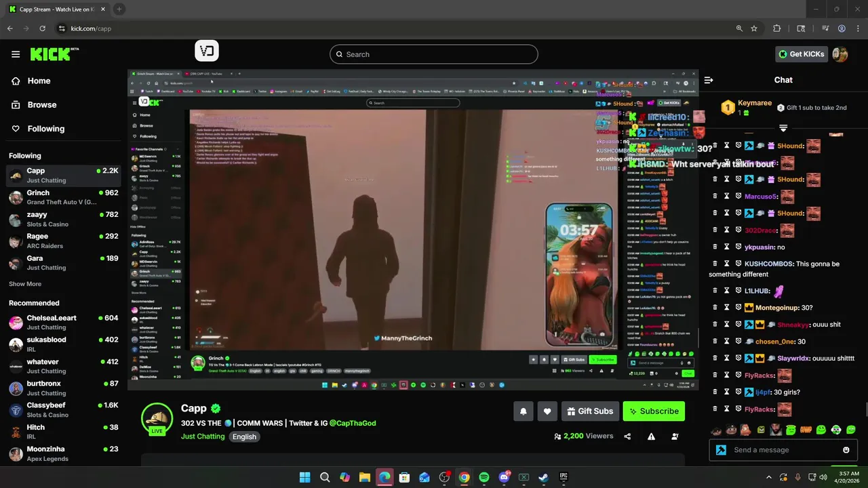Timeout user chosen_One with the hourglass icon

(x=726, y=342)
